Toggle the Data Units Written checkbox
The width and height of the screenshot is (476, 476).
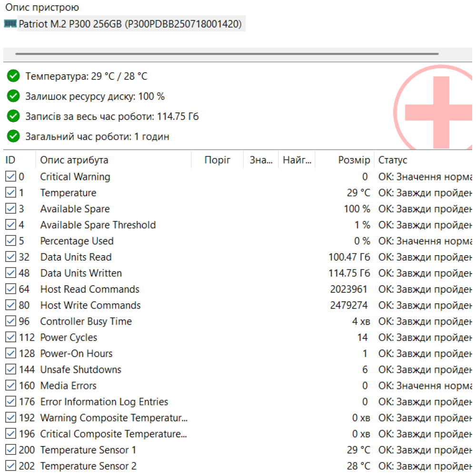10,273
